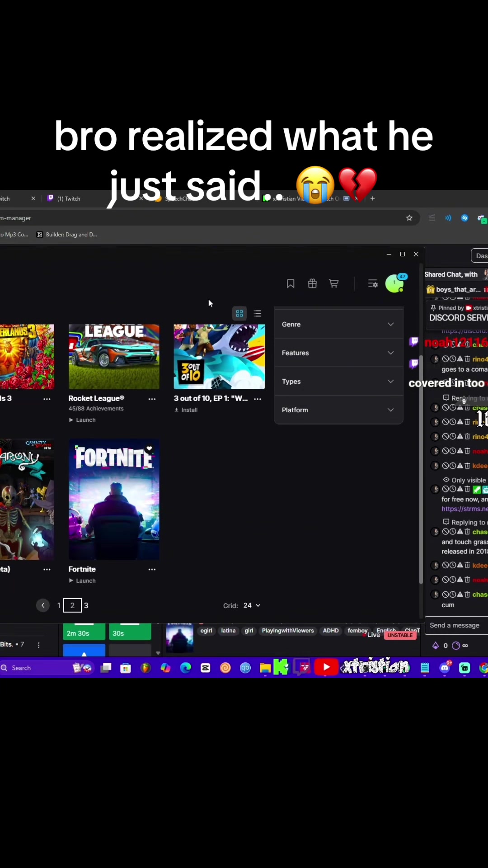488x868 pixels.
Task: Open 3 out of 10 three-dot options menu
Action: click(258, 399)
